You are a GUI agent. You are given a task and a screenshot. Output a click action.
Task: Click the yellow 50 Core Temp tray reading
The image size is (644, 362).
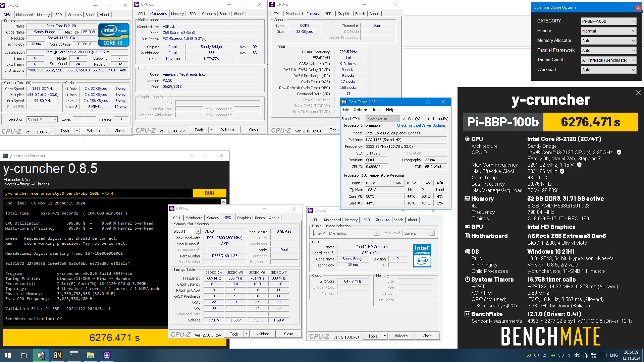pyautogui.click(x=529, y=355)
